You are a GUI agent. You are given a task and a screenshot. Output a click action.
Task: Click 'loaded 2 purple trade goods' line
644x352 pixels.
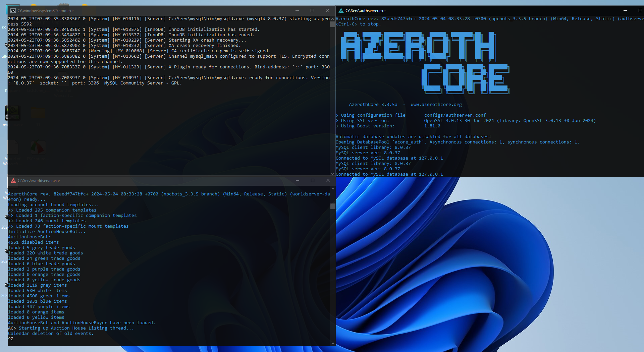pos(44,269)
